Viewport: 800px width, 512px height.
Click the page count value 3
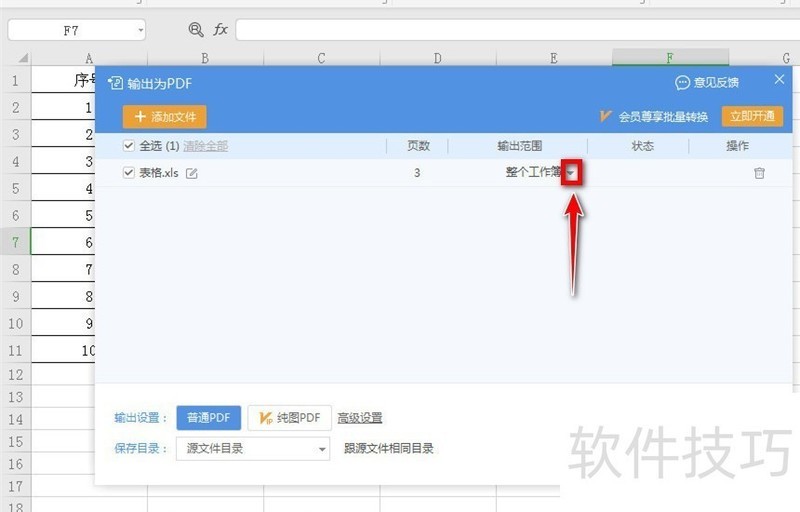(x=417, y=173)
